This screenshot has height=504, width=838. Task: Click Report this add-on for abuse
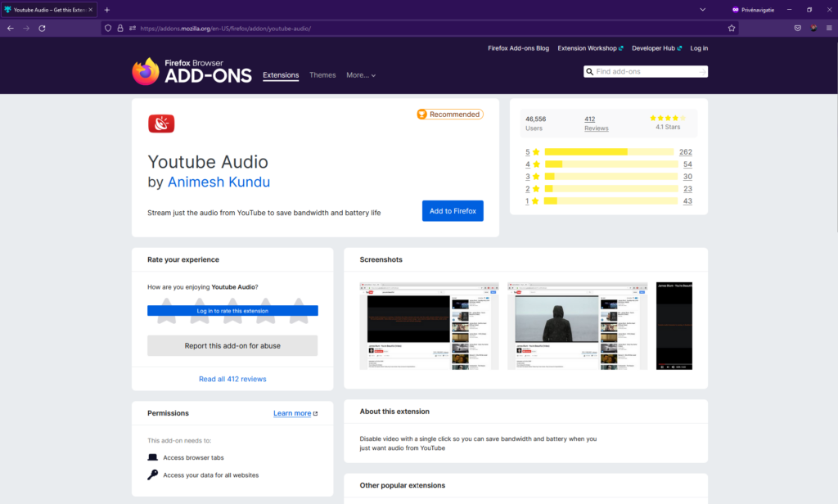232,346
